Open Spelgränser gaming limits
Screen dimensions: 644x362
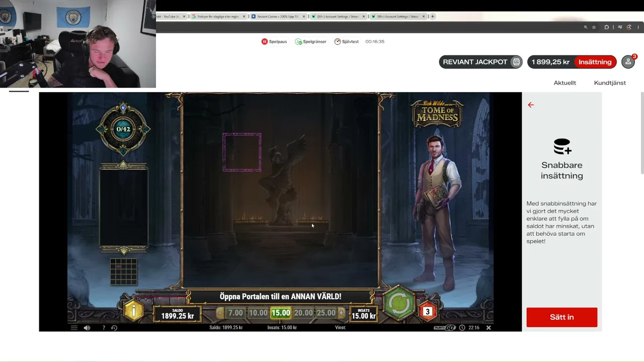coord(311,42)
